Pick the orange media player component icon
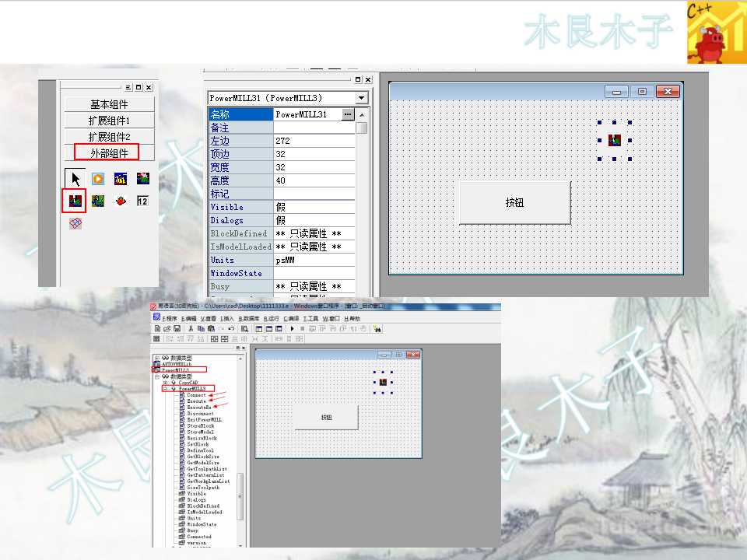This screenshot has height=560, width=747. coord(98,179)
